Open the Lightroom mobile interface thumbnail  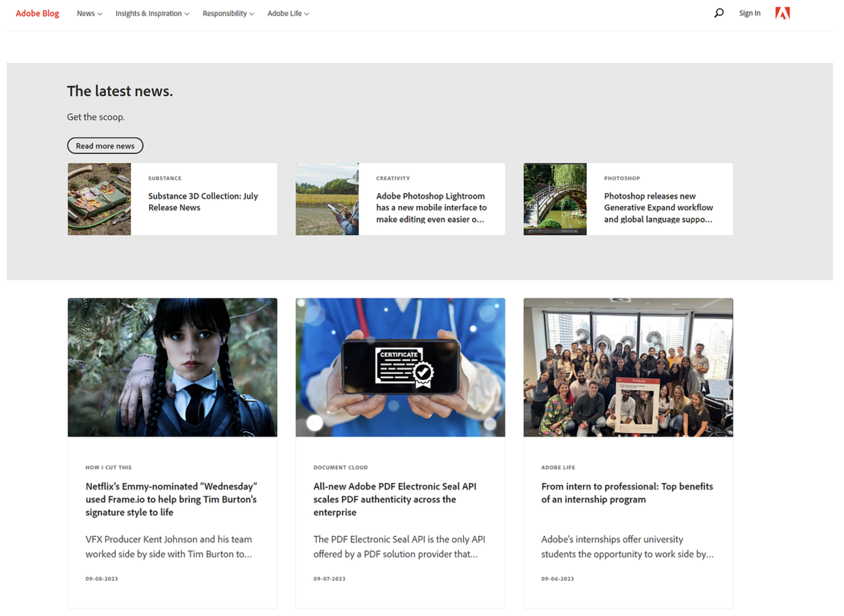point(327,199)
